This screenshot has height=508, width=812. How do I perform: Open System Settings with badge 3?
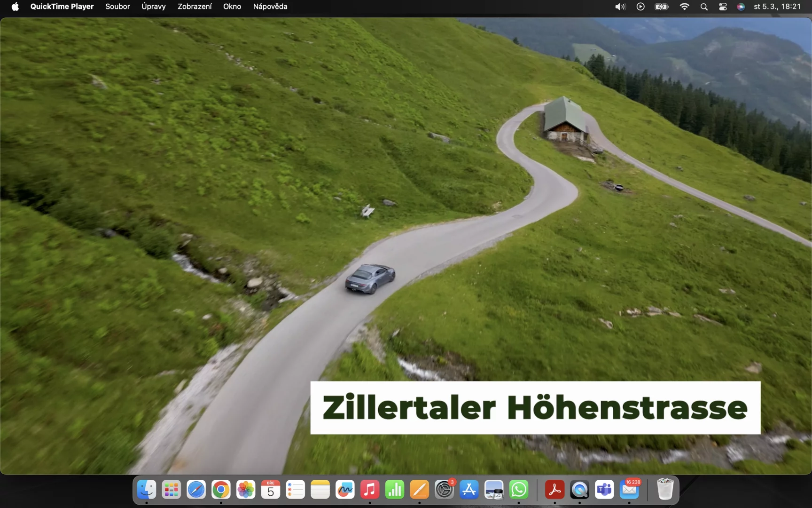click(444, 490)
